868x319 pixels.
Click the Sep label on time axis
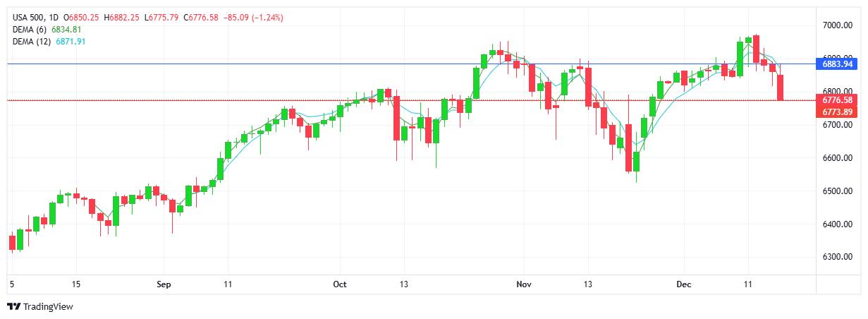(x=164, y=284)
